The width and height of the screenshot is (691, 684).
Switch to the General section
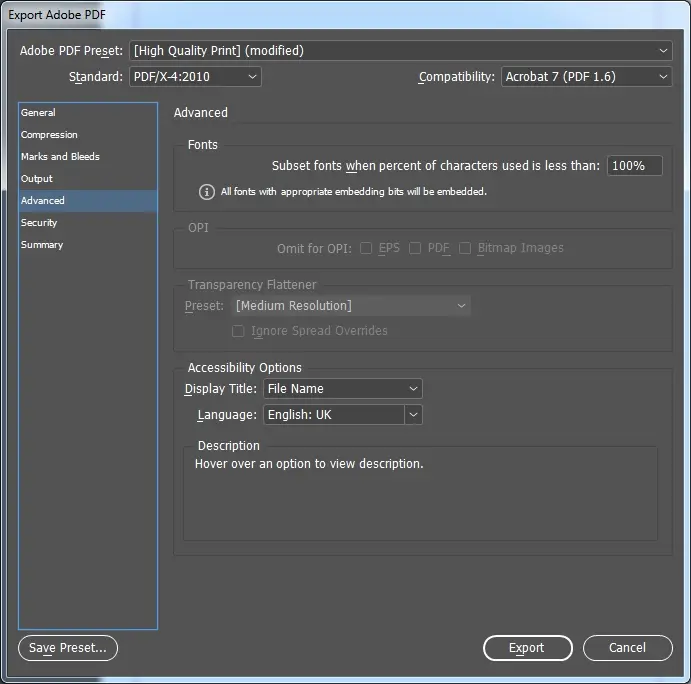(x=88, y=113)
